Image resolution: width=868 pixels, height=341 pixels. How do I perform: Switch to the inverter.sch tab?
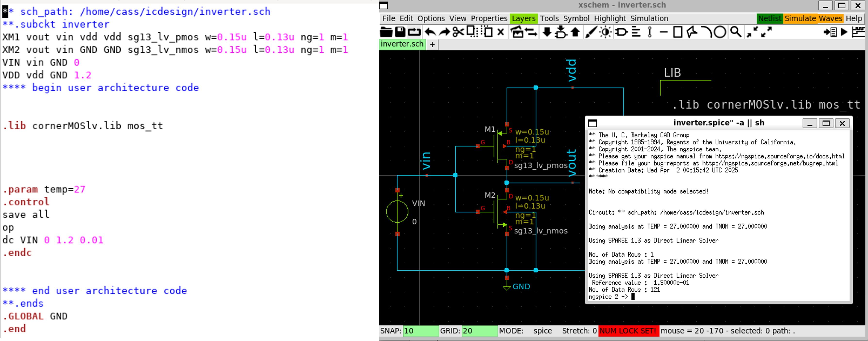[402, 44]
